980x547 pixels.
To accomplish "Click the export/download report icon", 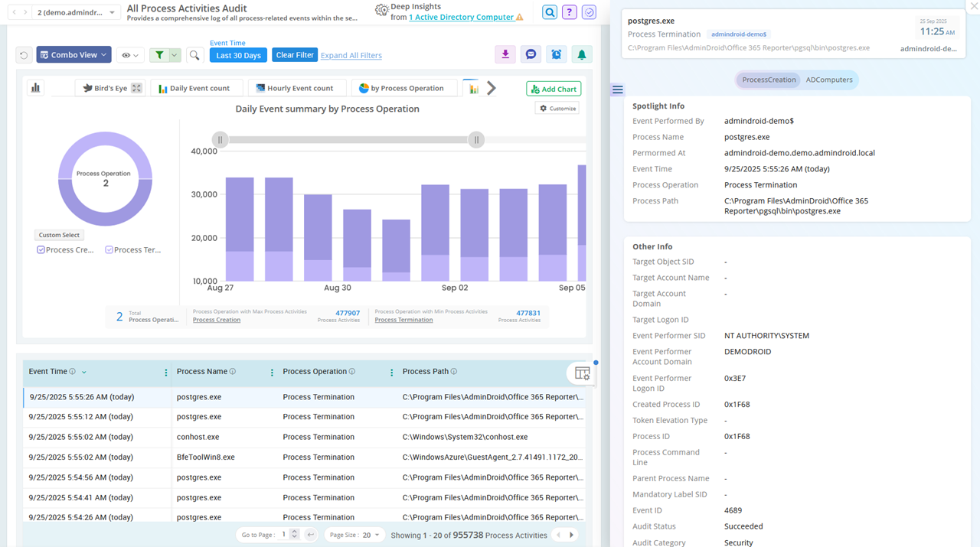I will [505, 55].
